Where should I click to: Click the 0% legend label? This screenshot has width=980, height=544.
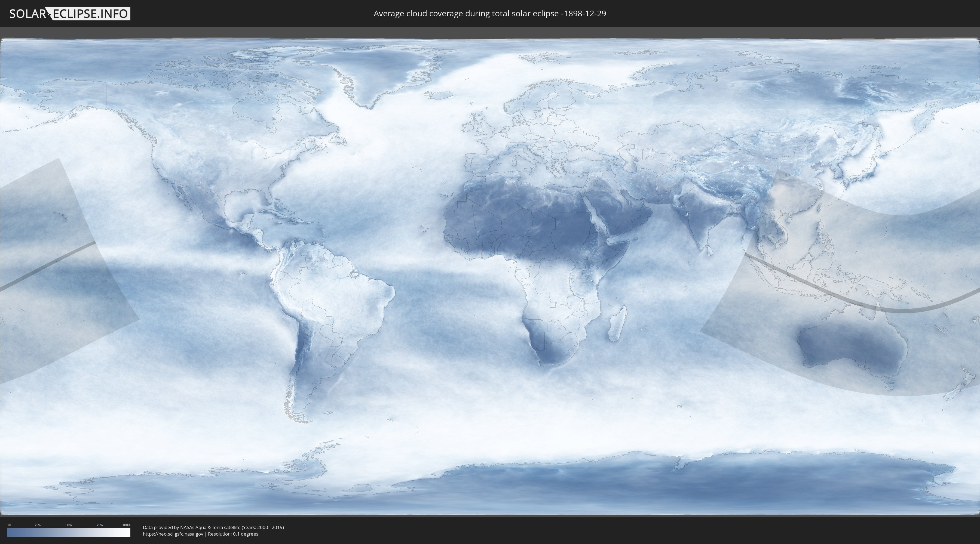point(9,525)
